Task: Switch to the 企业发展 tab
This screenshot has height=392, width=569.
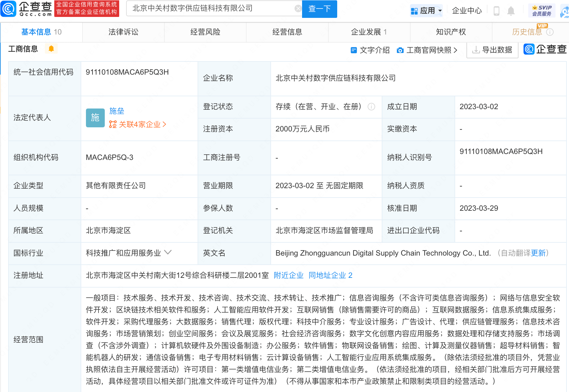Action: click(x=369, y=32)
